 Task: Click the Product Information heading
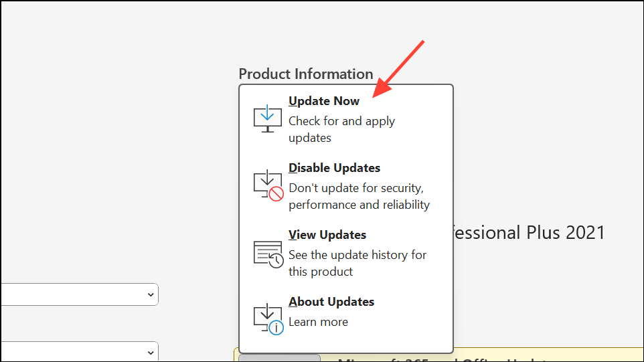pos(306,74)
